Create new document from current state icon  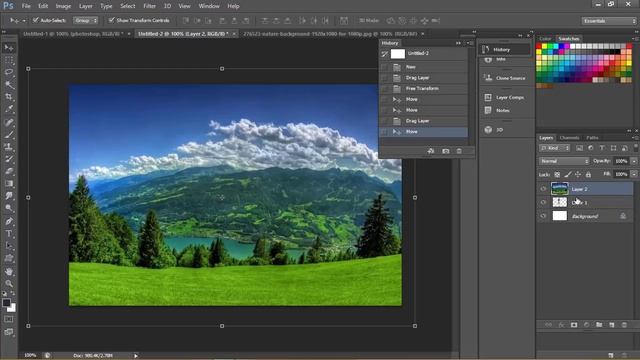pyautogui.click(x=431, y=151)
